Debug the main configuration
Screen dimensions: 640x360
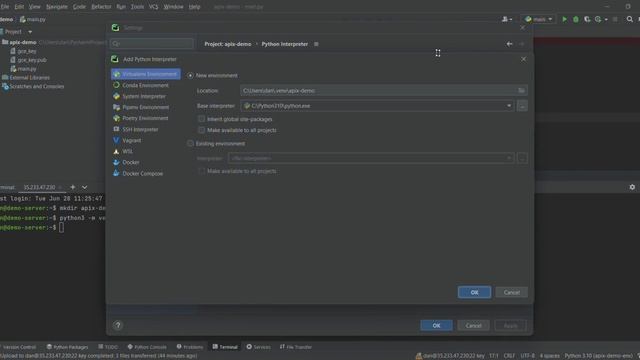576,19
